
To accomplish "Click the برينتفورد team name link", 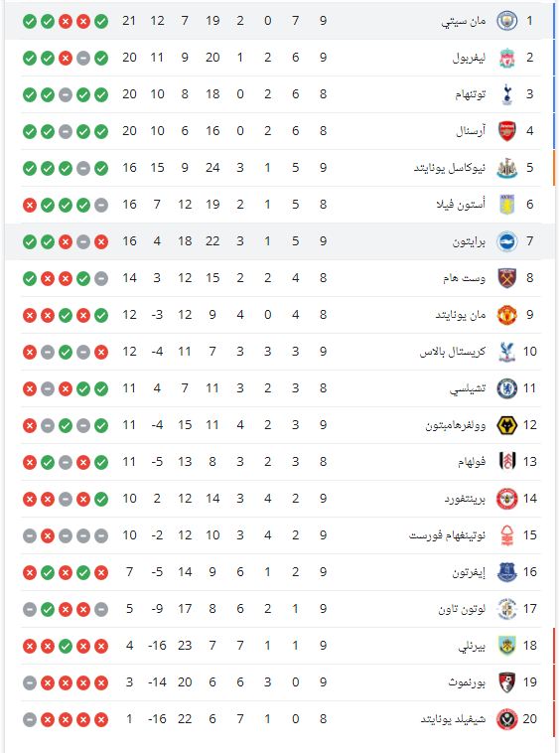I will [x=465, y=499].
